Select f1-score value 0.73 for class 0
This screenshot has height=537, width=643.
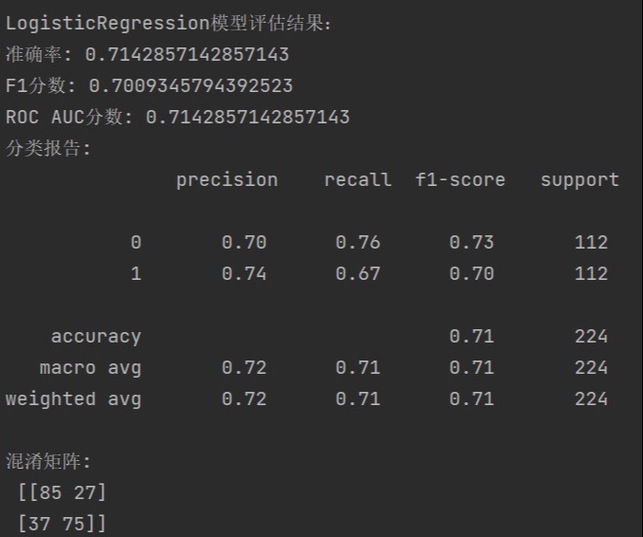[471, 242]
